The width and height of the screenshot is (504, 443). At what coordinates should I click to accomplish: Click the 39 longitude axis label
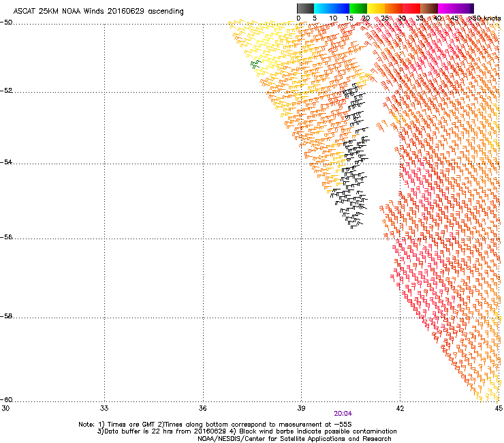(301, 408)
